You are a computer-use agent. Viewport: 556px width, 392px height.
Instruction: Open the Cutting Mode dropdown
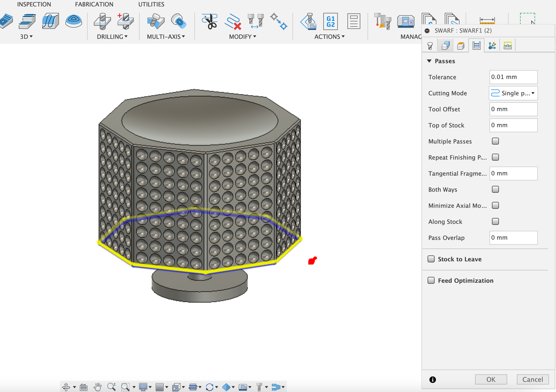(513, 93)
